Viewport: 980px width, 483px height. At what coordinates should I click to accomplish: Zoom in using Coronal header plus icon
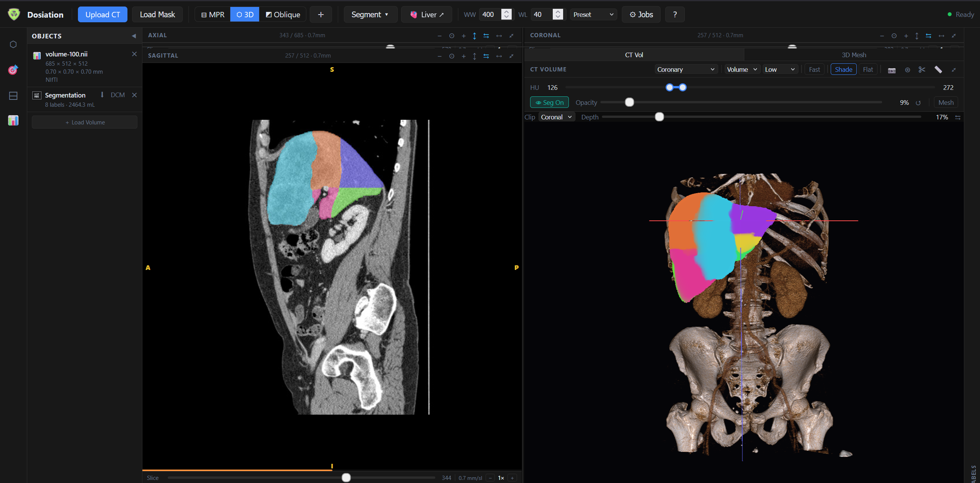[x=906, y=36]
